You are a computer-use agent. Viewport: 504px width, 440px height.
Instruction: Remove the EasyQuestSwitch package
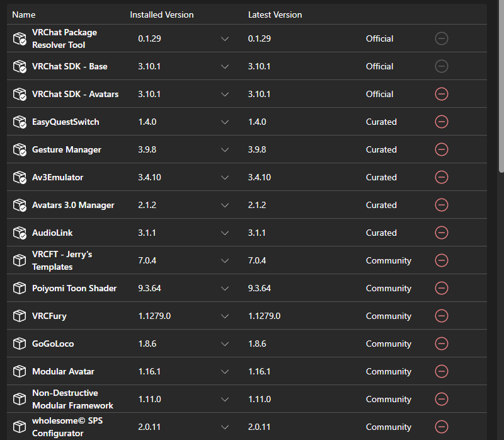(442, 122)
